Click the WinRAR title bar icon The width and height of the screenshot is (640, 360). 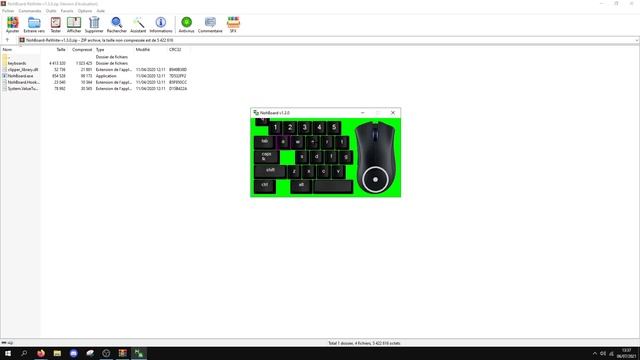[3, 4]
